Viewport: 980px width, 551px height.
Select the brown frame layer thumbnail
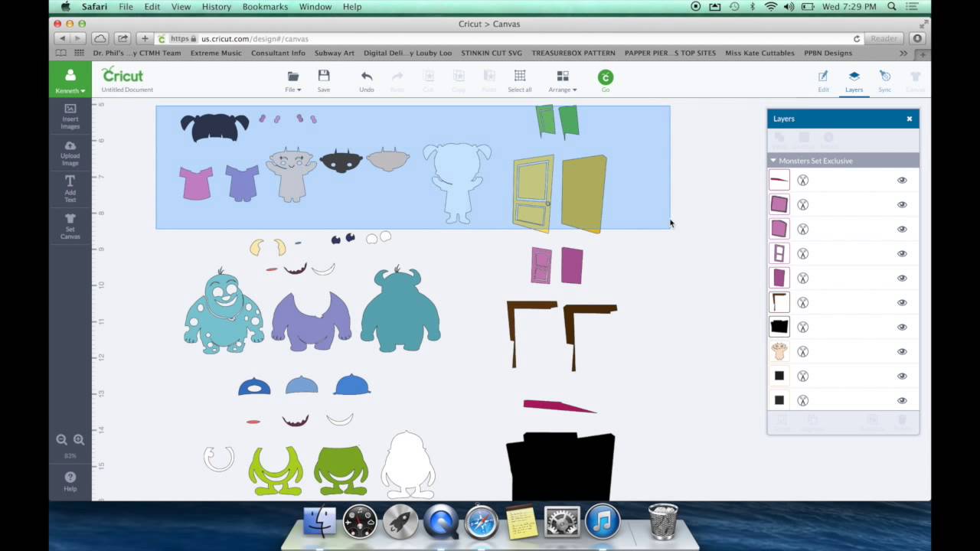pyautogui.click(x=779, y=302)
